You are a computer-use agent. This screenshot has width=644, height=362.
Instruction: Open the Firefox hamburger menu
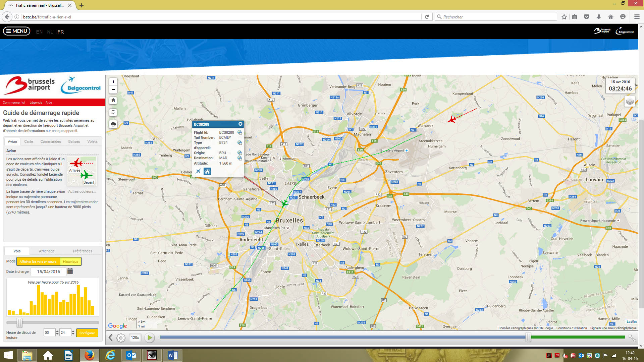(x=637, y=17)
